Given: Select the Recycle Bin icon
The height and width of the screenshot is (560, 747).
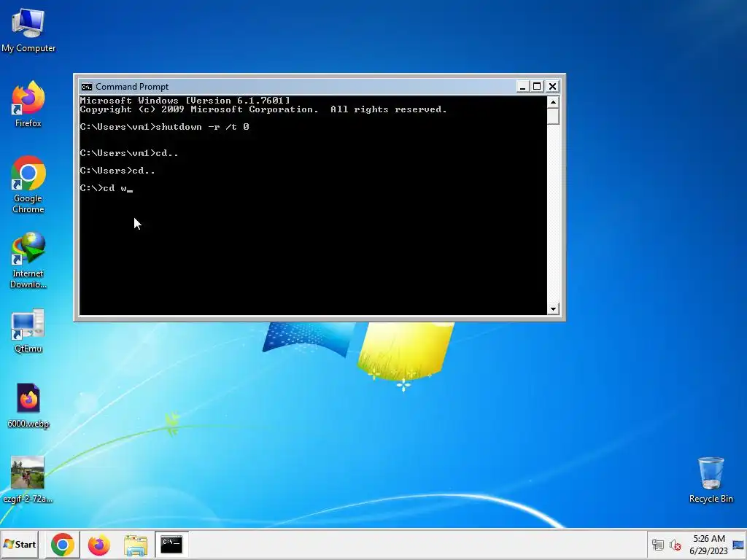Looking at the screenshot, I should [711, 480].
